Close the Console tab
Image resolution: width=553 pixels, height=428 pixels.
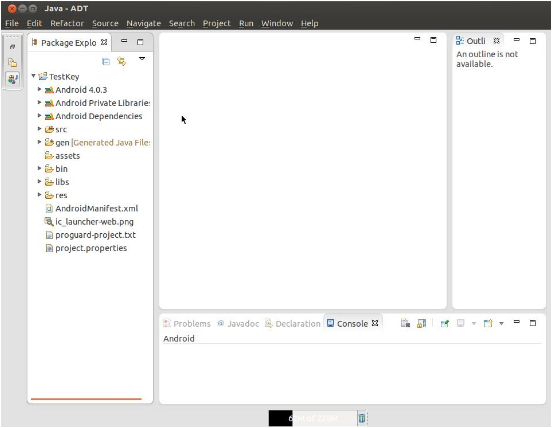(375, 323)
